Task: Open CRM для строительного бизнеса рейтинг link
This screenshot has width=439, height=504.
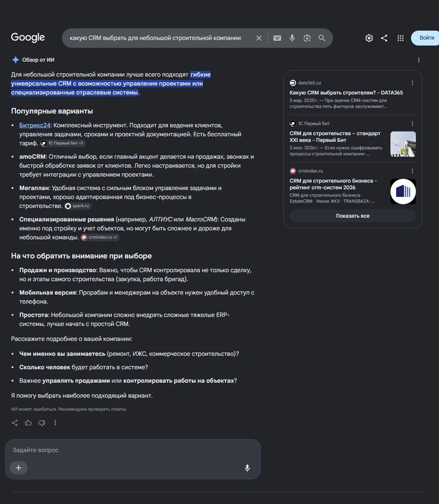Action: pyautogui.click(x=333, y=184)
